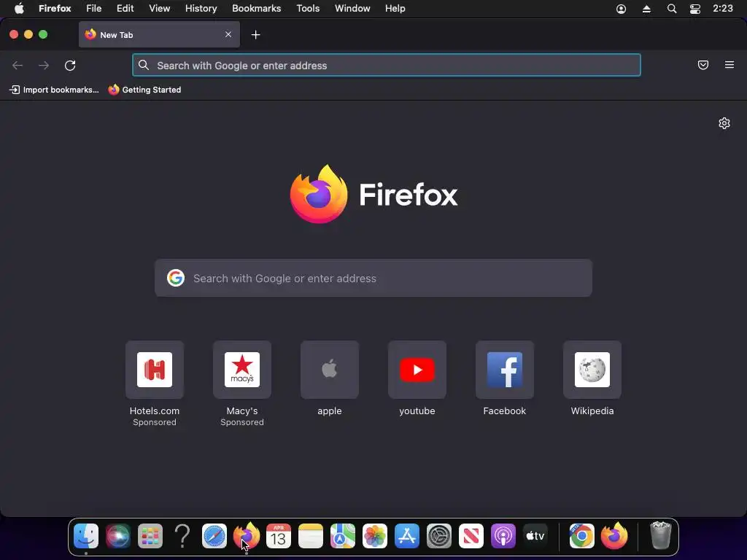Open Spotlight search in menu bar
This screenshot has width=747, height=560.
click(x=672, y=9)
